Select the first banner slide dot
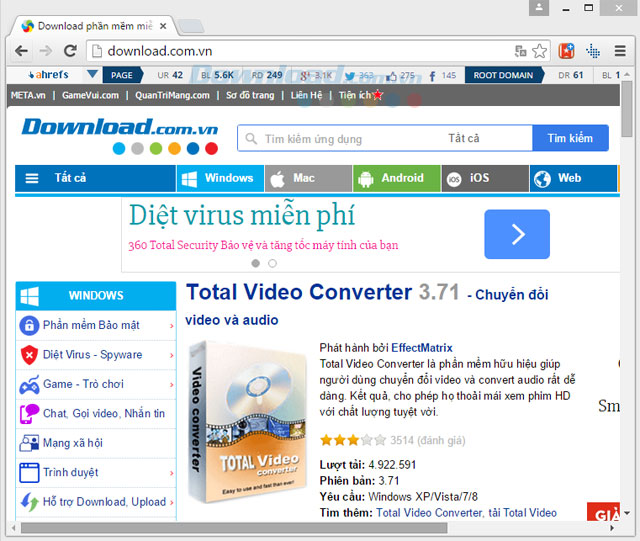This screenshot has height=541, width=640. coord(256,263)
